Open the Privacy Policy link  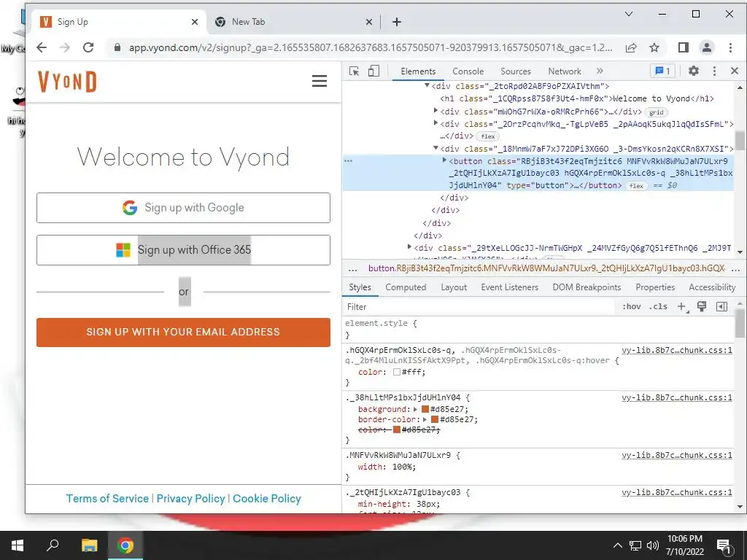pyautogui.click(x=190, y=499)
